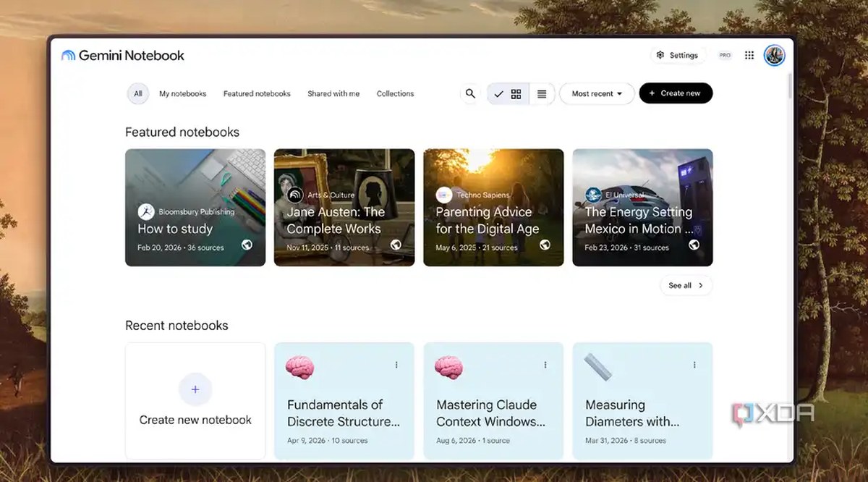Click the Gemini Notebook logo icon
The height and width of the screenshot is (482, 868).
(68, 55)
